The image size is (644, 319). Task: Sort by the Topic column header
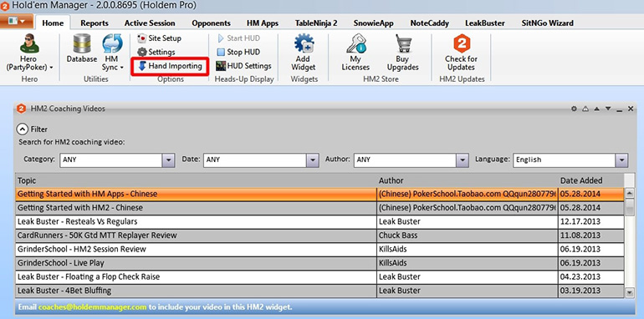click(x=197, y=180)
